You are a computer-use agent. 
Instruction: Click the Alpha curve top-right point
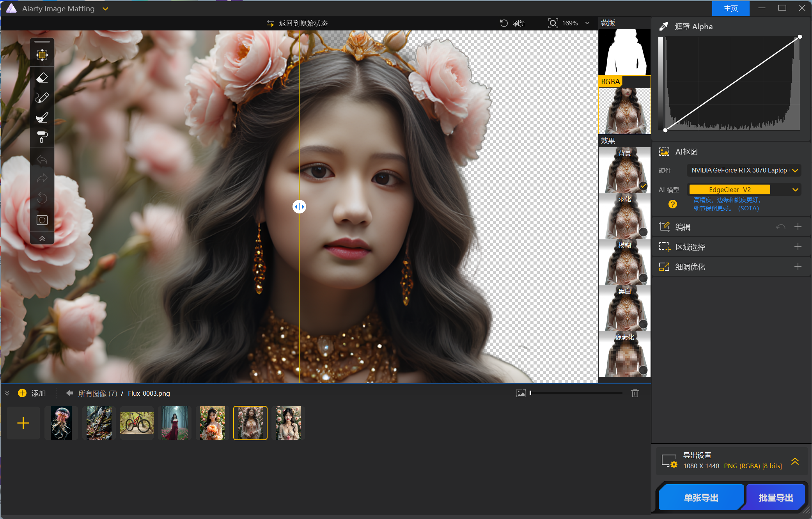tap(800, 37)
